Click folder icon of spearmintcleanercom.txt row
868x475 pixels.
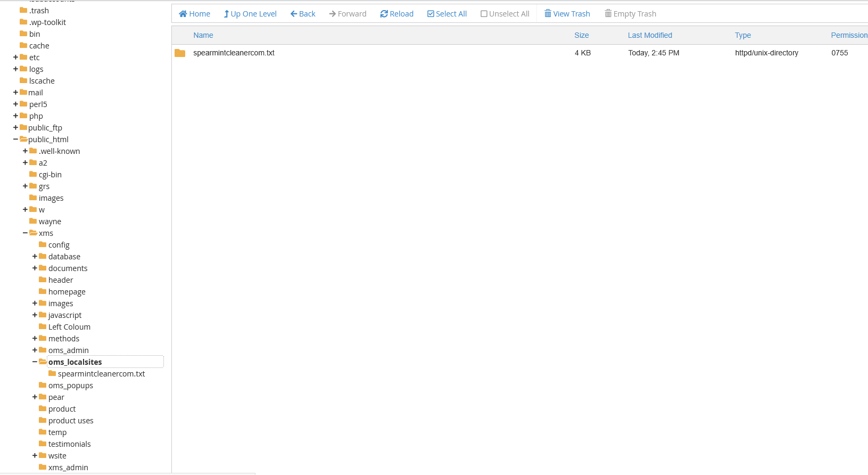[180, 53]
